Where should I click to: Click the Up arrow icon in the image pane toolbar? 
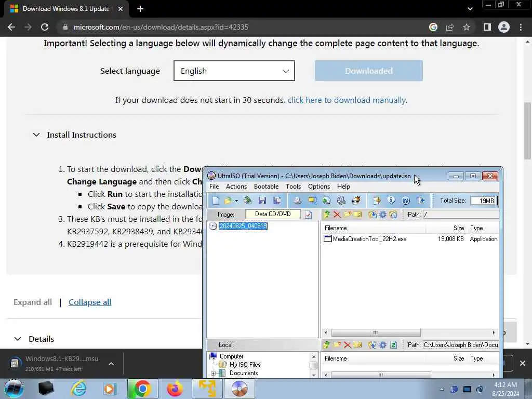[x=327, y=215]
